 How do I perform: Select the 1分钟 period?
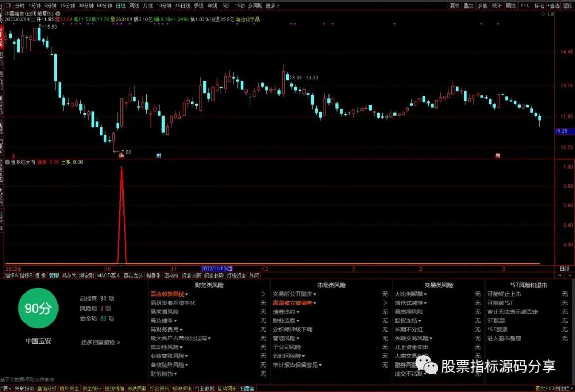tap(35, 5)
